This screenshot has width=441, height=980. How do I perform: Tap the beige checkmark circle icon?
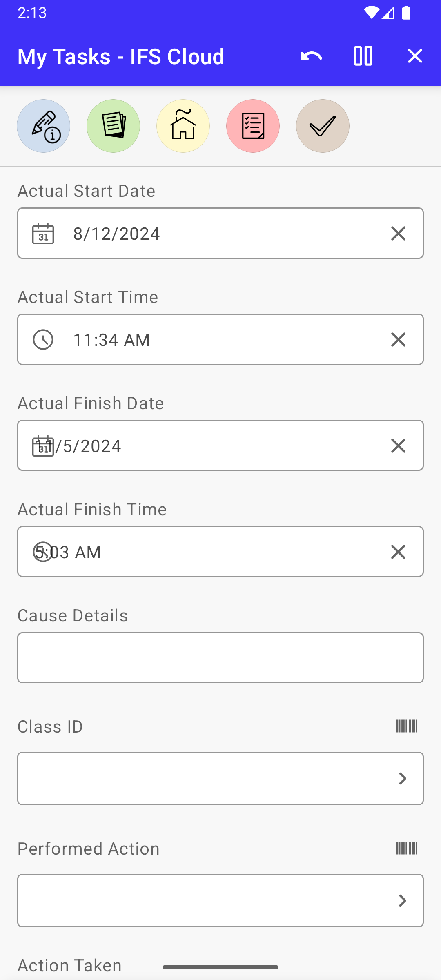click(x=323, y=126)
